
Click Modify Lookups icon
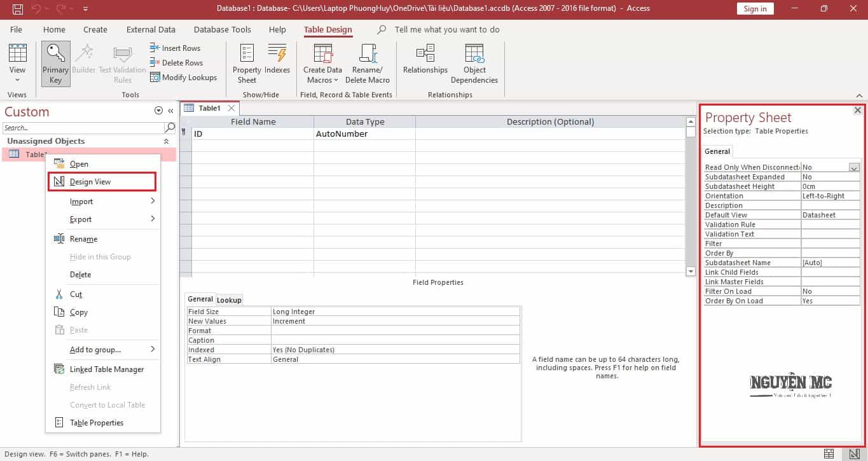click(183, 78)
